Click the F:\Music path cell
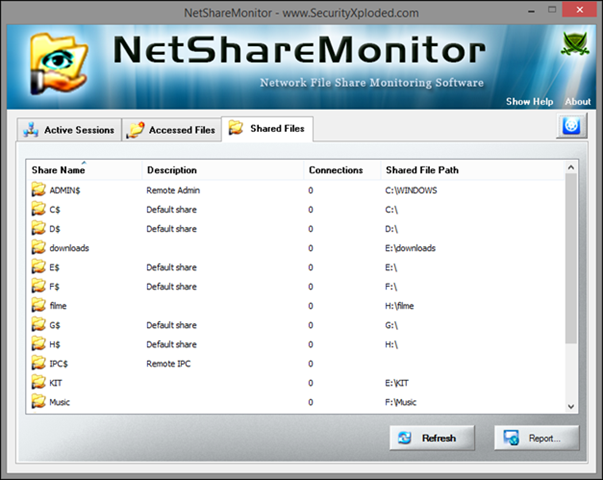Screen dimensions: 603x480 pyautogui.click(x=401, y=402)
